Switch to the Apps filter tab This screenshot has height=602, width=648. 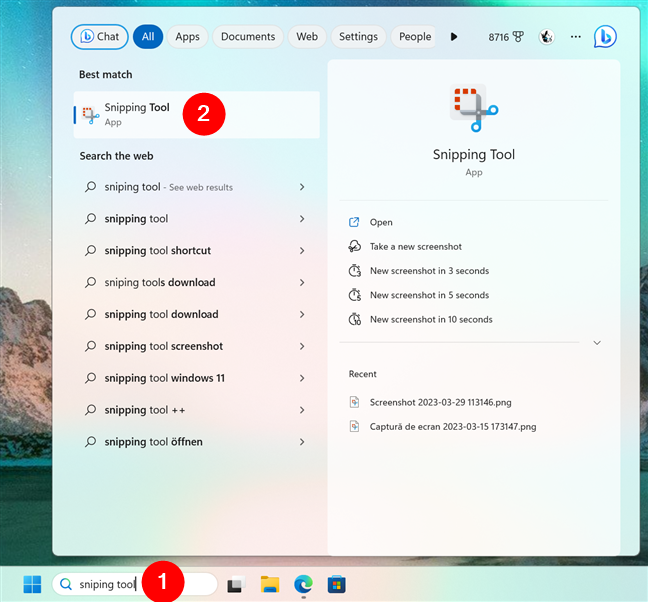(x=187, y=37)
